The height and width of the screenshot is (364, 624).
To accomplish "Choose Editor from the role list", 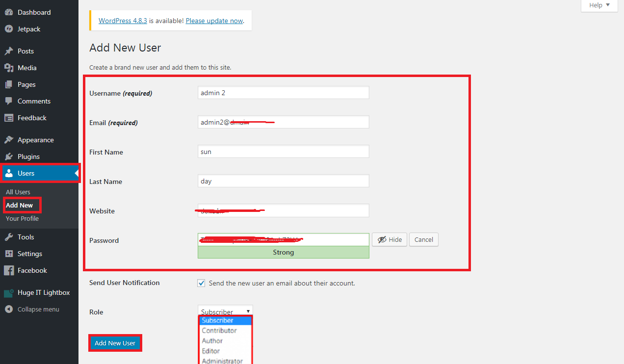I will point(211,351).
